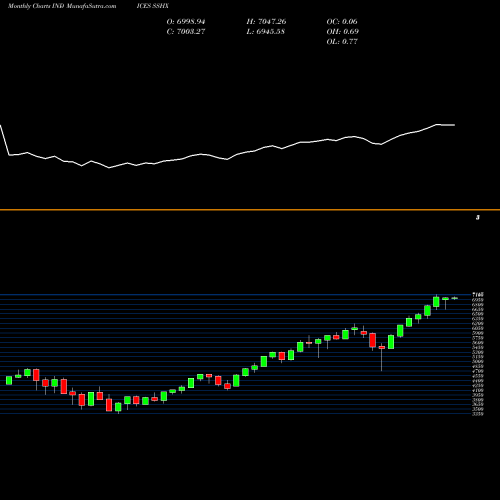Select the high value 'H: 7047.26'
This screenshot has height=500, width=500.
click(266, 22)
